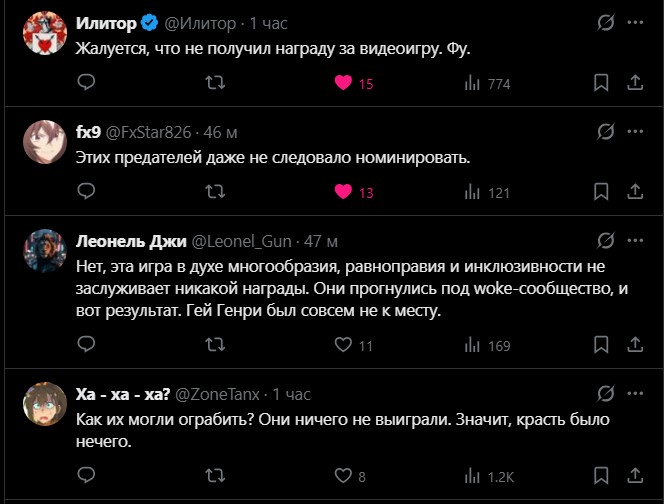Like the Ха - ха - ха? tweet

click(344, 476)
